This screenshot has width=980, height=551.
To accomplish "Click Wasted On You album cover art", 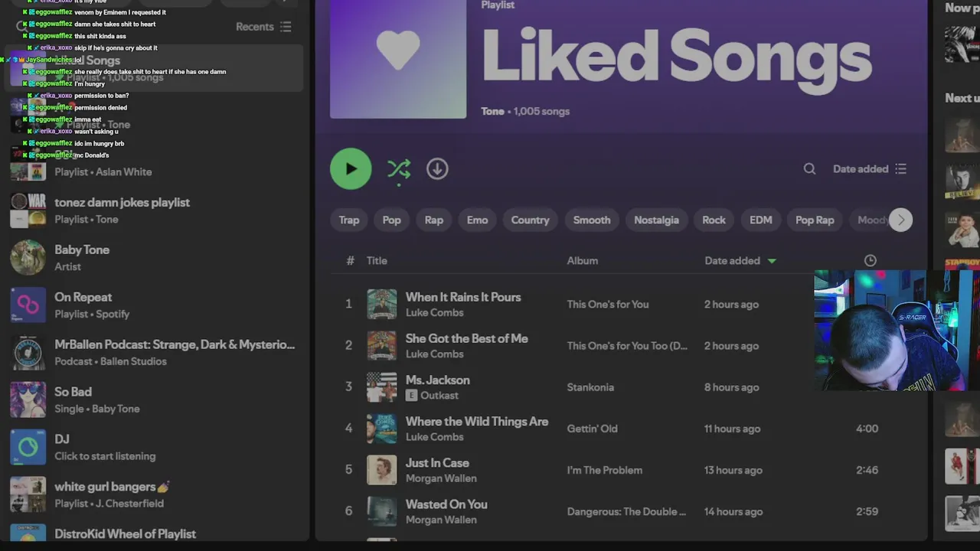I will [382, 511].
